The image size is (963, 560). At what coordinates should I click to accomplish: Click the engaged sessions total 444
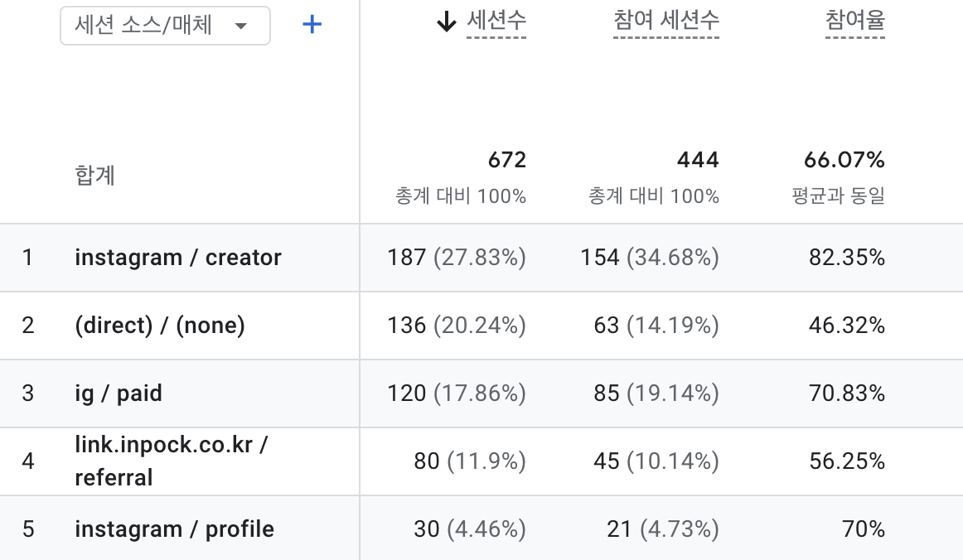701,160
